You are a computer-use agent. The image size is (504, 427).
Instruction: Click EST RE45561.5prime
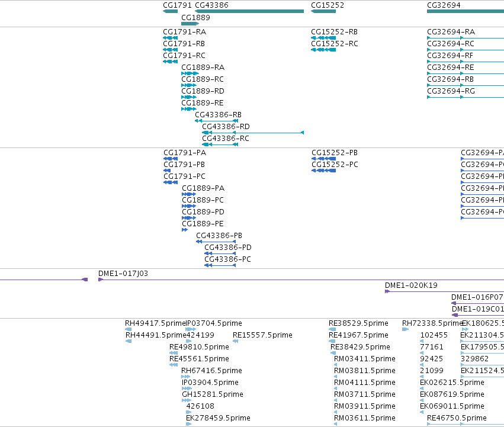click(x=199, y=359)
